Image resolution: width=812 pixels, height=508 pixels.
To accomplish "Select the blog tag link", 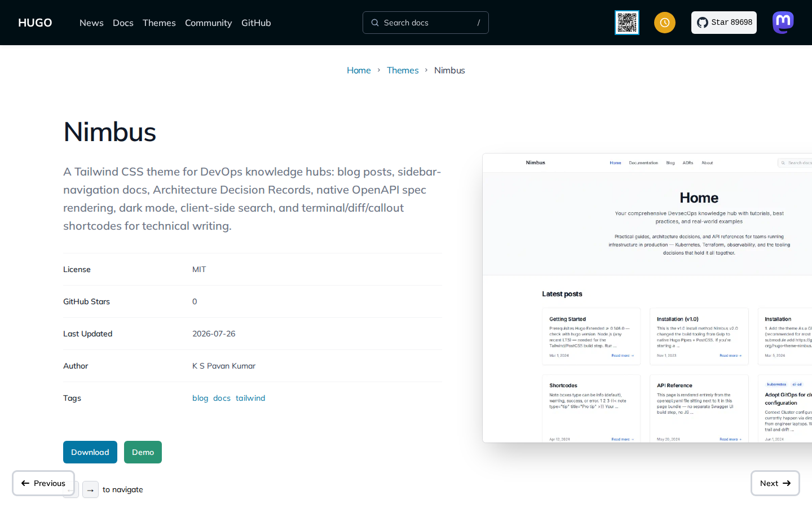I will [200, 398].
